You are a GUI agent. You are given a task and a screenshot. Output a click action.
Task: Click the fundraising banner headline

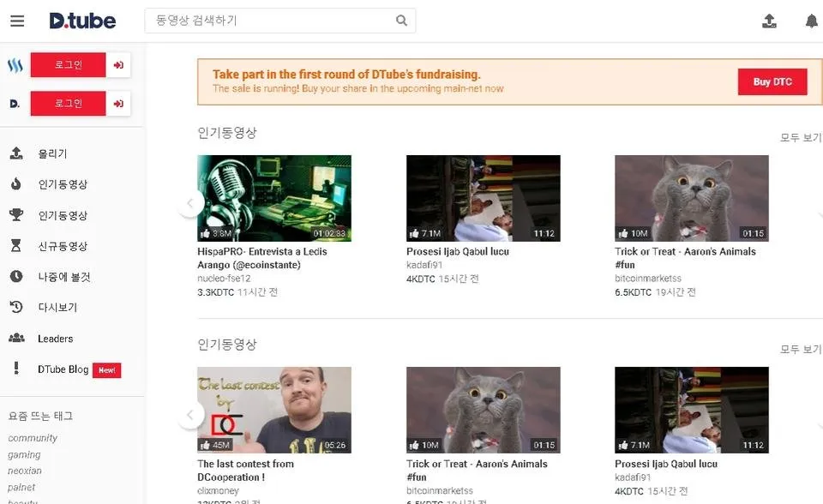[346, 75]
